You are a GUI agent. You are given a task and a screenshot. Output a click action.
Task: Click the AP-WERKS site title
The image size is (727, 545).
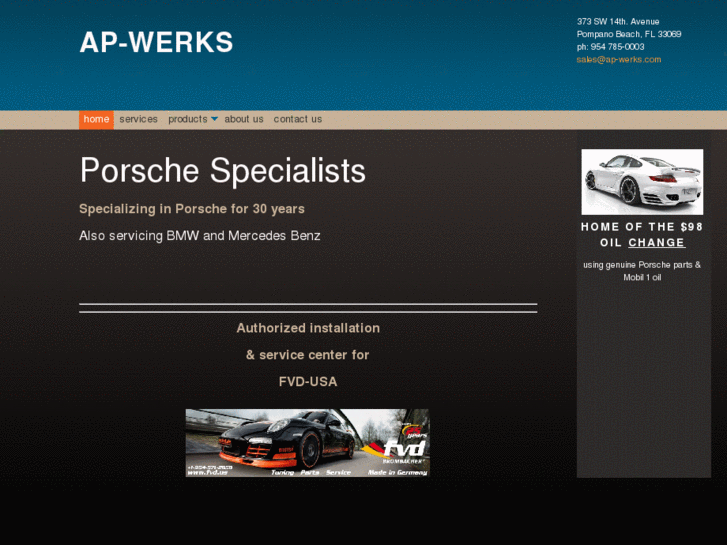coord(156,42)
